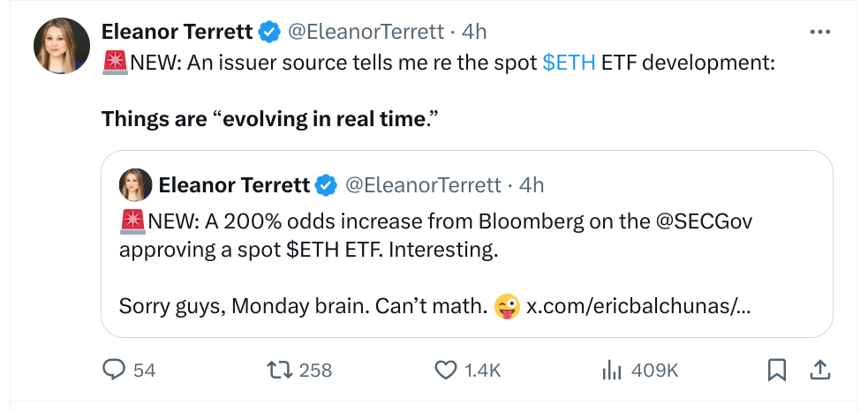The height and width of the screenshot is (412, 868).
Task: Open the three-dot more options menu
Action: click(819, 32)
